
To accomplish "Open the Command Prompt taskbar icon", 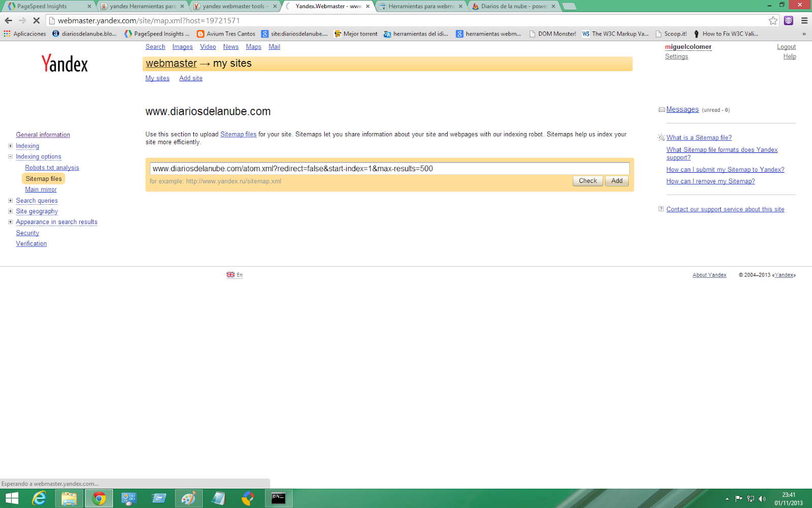I will [278, 498].
